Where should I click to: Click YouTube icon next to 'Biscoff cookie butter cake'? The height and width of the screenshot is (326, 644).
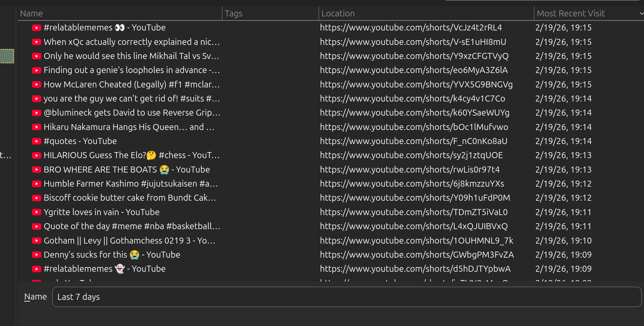37,198
